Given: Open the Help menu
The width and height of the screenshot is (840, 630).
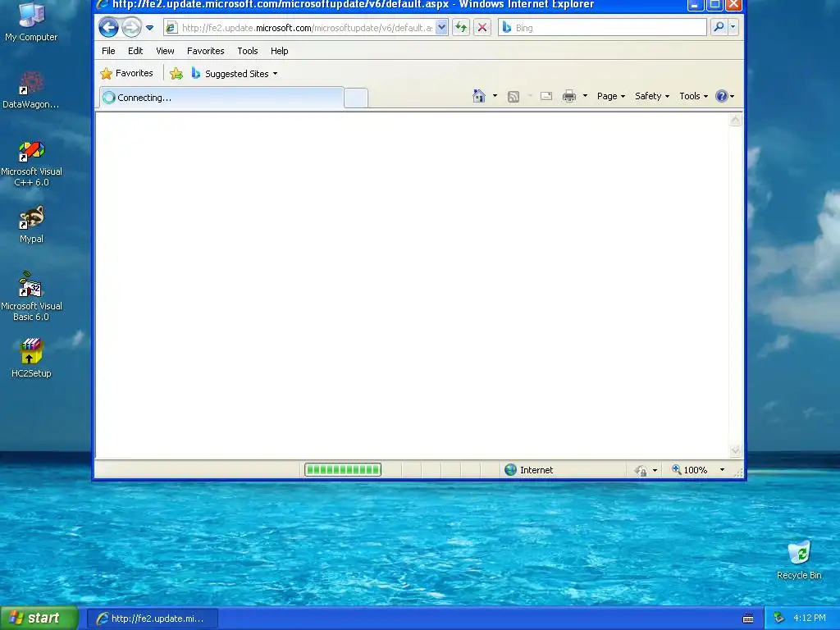Looking at the screenshot, I should pos(279,51).
